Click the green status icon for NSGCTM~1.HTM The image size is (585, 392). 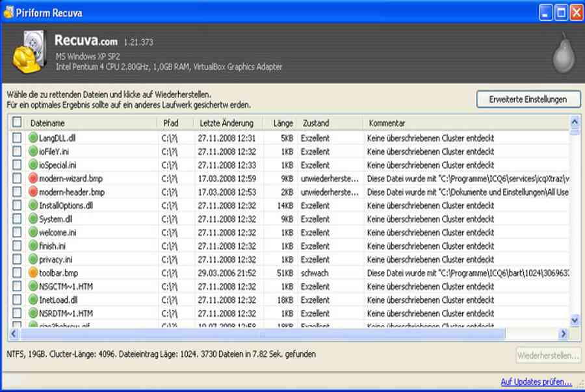33,286
